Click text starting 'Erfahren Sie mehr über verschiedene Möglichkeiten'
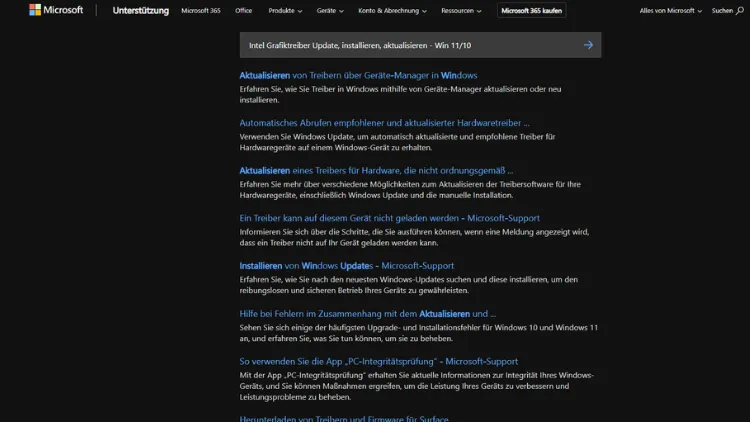 [x=410, y=189]
